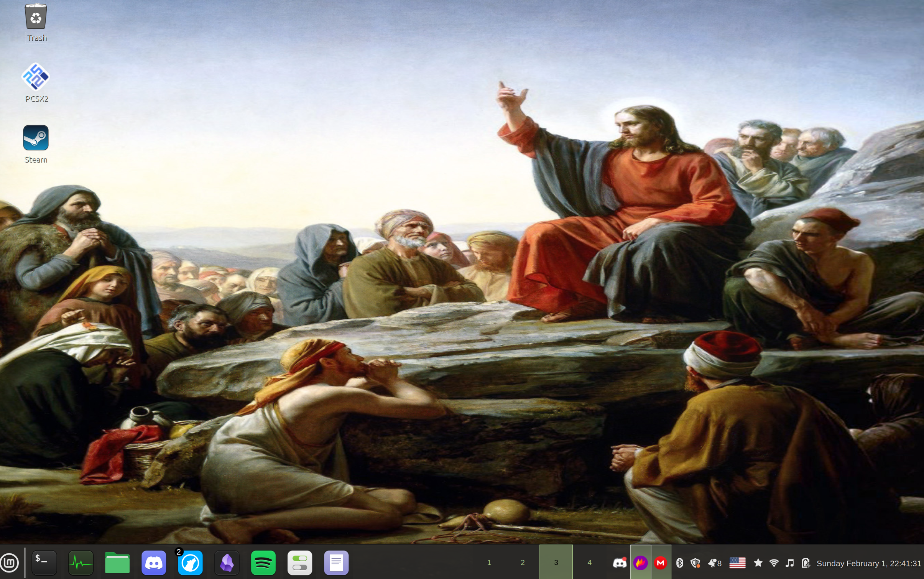Viewport: 924px width, 579px height.
Task: Switch to workspace 1
Action: pos(489,563)
